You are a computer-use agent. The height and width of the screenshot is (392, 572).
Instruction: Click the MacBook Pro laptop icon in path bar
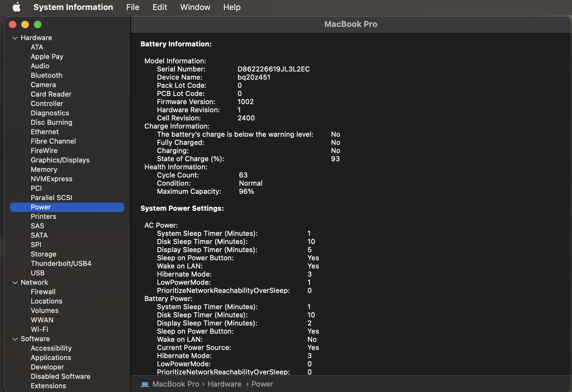coord(145,384)
